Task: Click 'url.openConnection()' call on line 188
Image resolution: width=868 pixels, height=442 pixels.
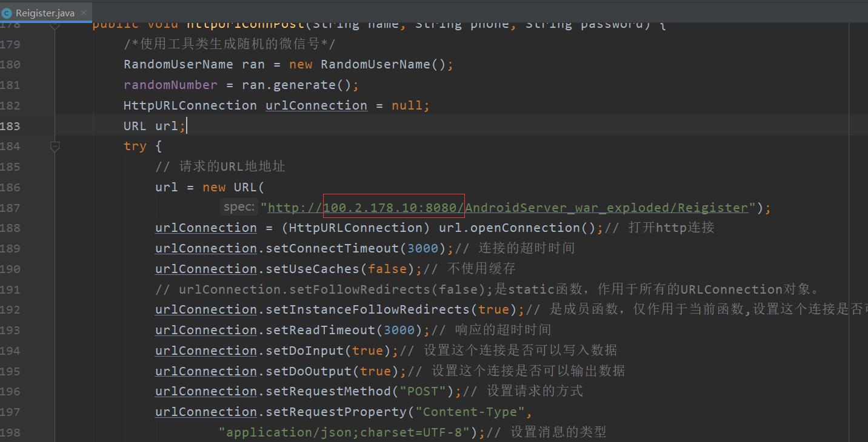Action: click(517, 228)
